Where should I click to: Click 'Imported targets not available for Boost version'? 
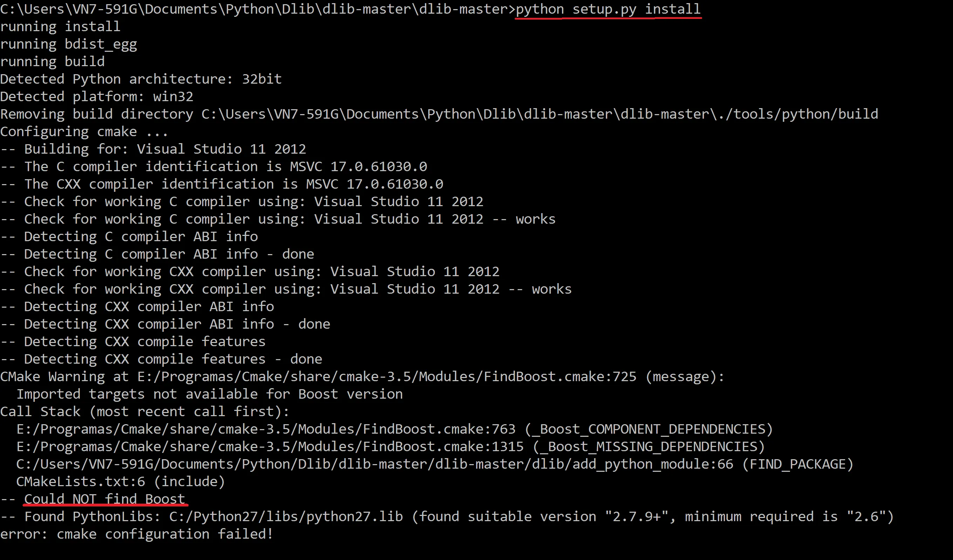[x=210, y=394]
